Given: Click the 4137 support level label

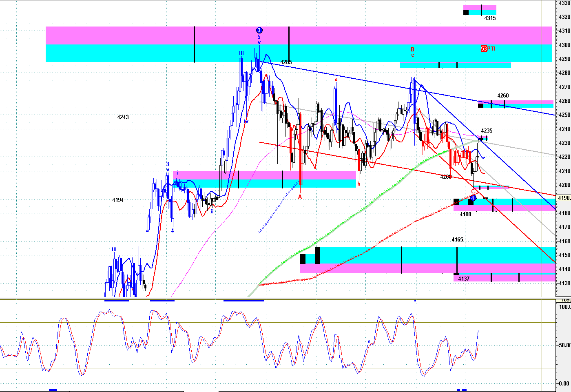Looking at the screenshot, I should (464, 279).
